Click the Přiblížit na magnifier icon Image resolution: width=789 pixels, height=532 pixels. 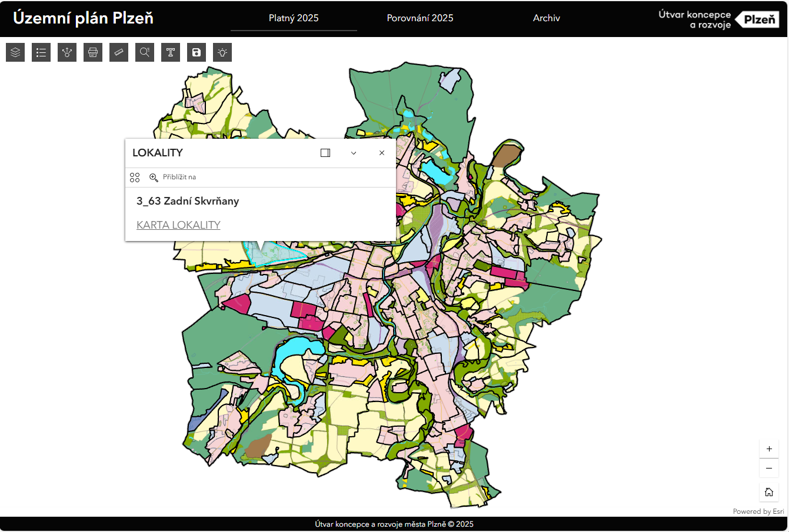point(154,178)
